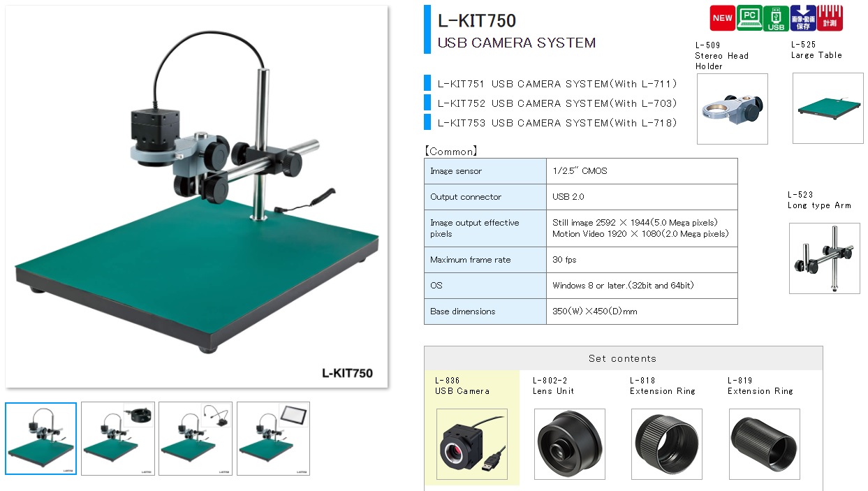
Task: Click the red NEW badge icon
Action: (722, 17)
